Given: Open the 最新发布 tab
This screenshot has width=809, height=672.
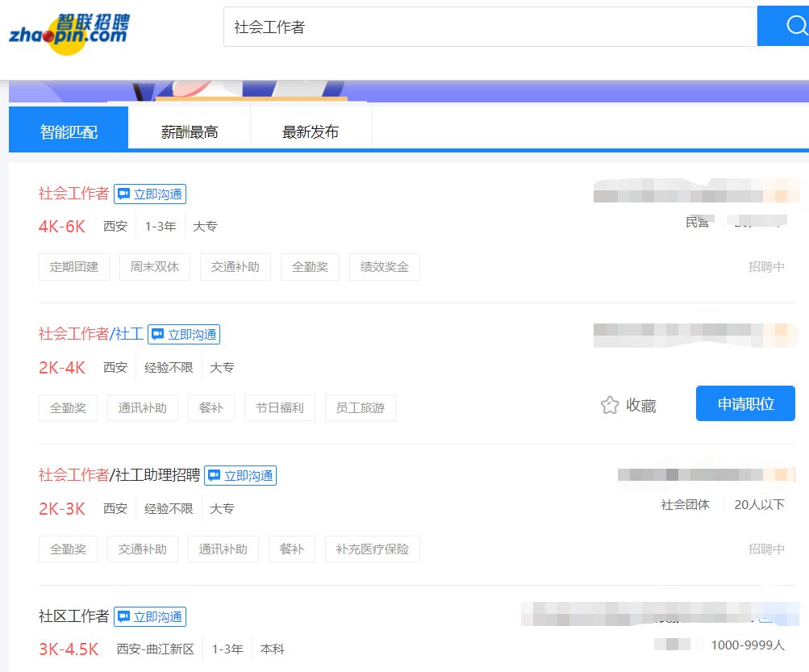Looking at the screenshot, I should 311,131.
